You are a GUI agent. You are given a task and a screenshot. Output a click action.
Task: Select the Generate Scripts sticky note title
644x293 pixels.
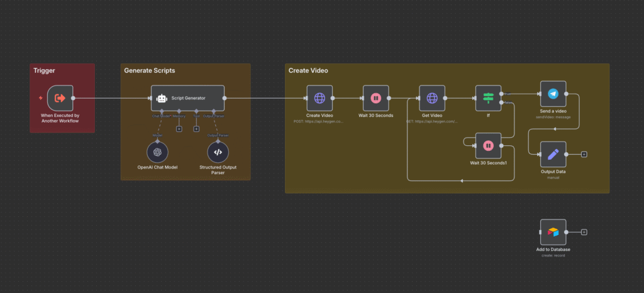pyautogui.click(x=149, y=70)
